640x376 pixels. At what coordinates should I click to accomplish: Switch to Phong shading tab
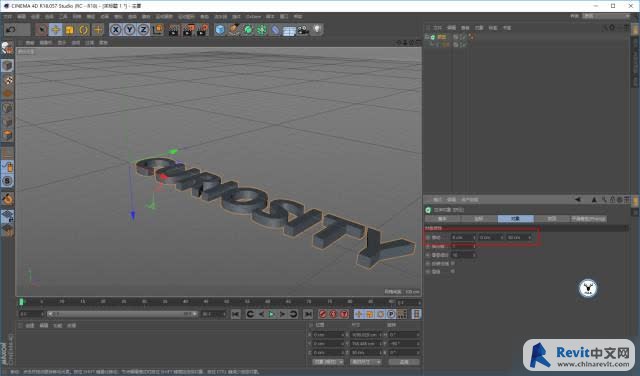(x=588, y=219)
